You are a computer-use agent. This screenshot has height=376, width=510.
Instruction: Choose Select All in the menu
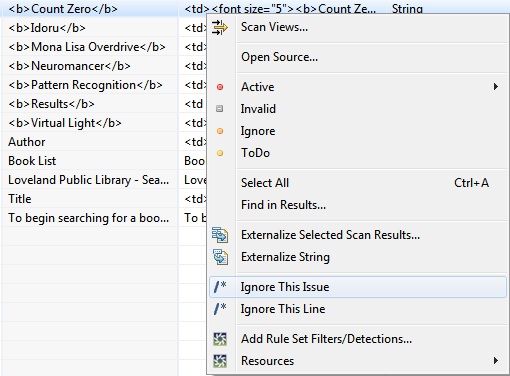coord(265,183)
